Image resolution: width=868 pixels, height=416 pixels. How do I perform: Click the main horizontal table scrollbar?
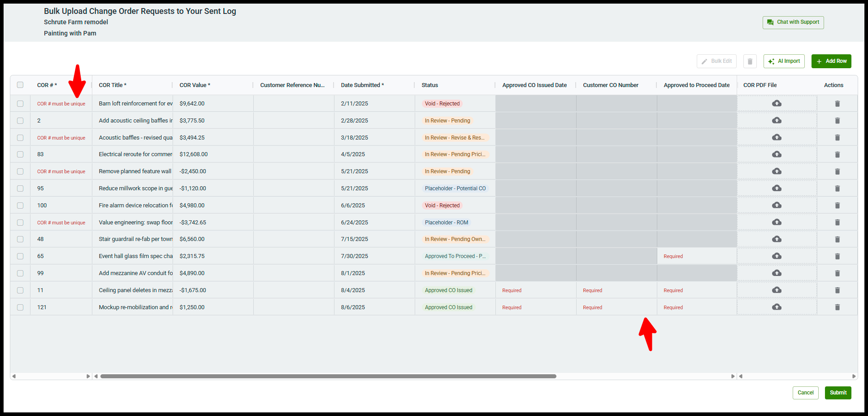click(x=328, y=377)
